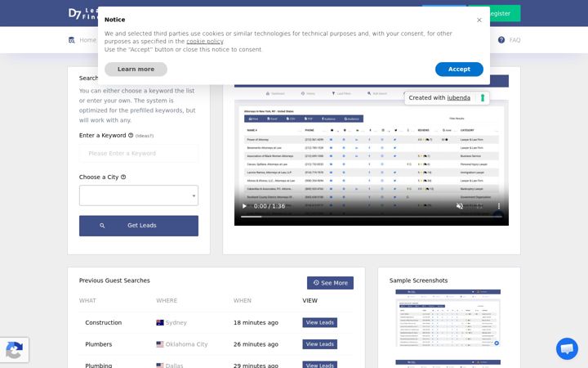This screenshot has height=368, width=588.
Task: Click the Australian flag icon
Action: point(160,322)
